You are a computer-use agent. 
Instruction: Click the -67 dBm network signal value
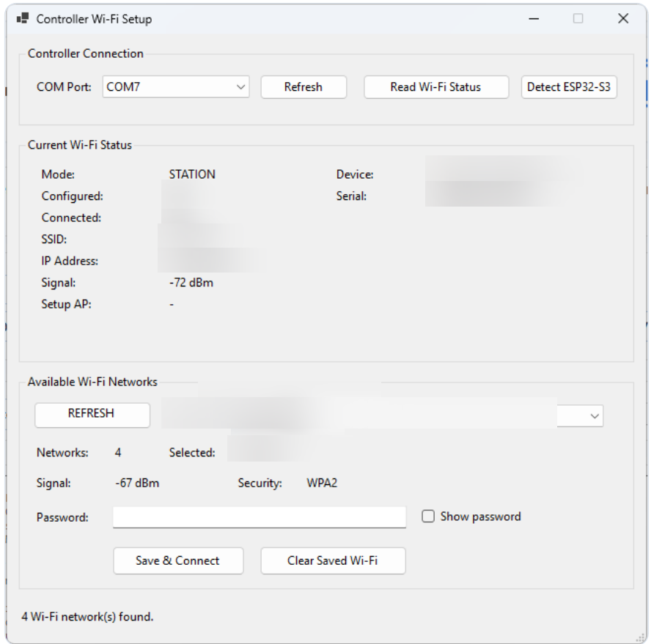(x=137, y=483)
